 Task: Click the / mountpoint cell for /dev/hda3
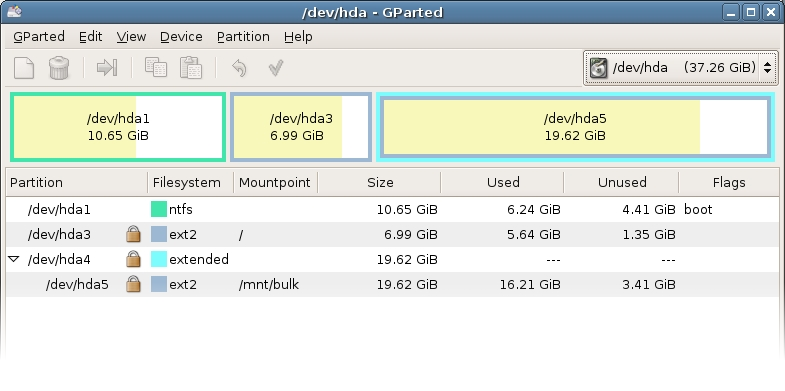241,234
